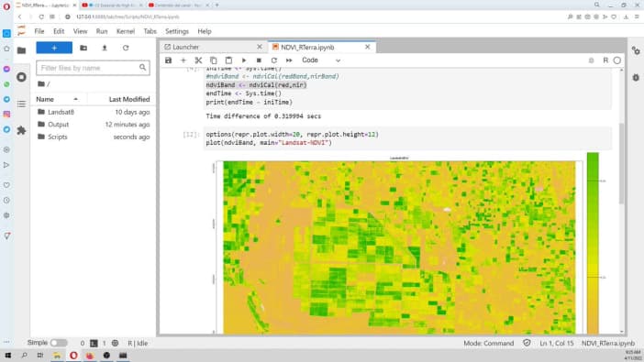Open Windows taskbar search
Viewport: 644px width, 362px height.
(x=24, y=356)
